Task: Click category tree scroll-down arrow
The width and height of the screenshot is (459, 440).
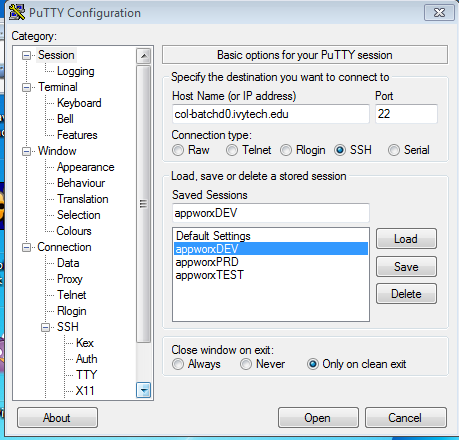Action: click(144, 390)
